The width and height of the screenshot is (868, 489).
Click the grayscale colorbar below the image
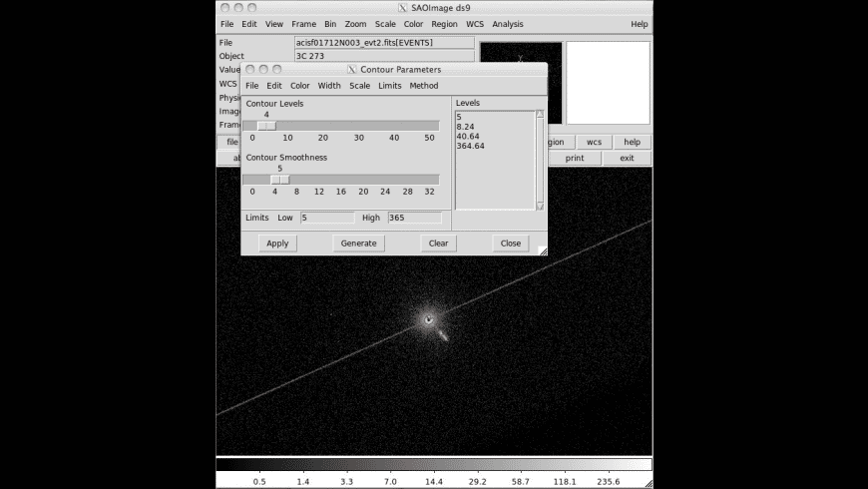click(x=434, y=464)
